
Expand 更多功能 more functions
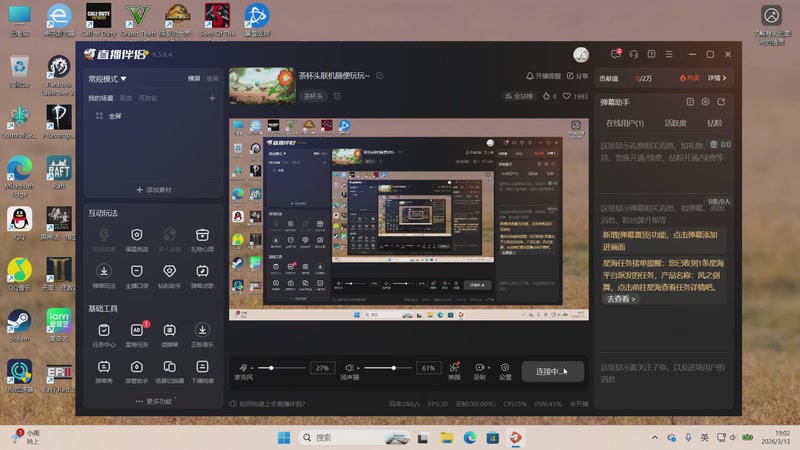(154, 402)
